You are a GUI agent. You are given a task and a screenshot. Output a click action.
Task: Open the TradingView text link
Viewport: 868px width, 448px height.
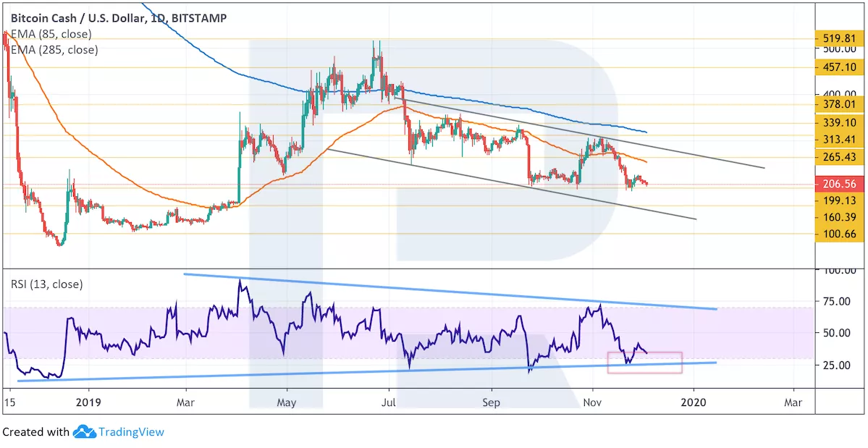(131, 432)
